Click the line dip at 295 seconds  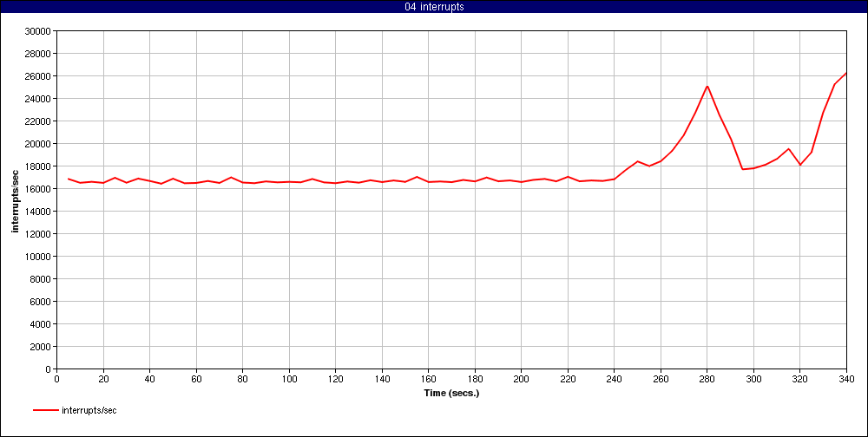742,169
